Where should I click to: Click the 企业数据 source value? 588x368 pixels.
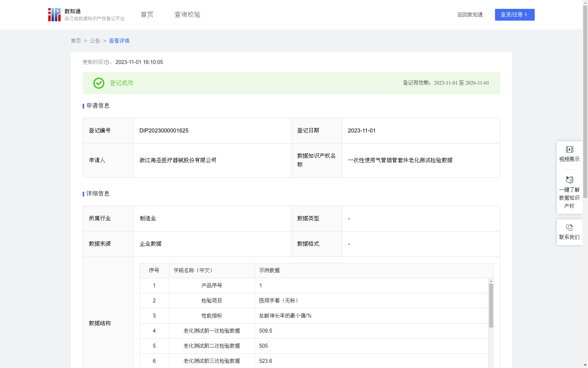click(151, 244)
